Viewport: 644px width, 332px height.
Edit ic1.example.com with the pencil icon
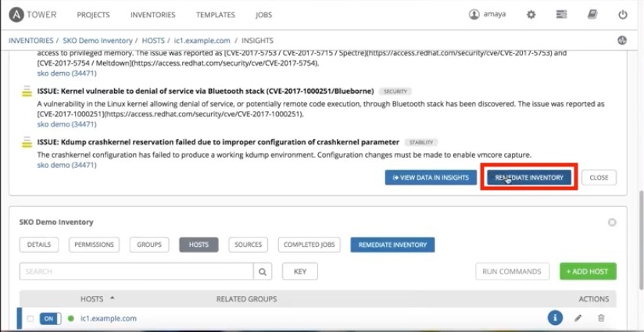click(x=578, y=318)
